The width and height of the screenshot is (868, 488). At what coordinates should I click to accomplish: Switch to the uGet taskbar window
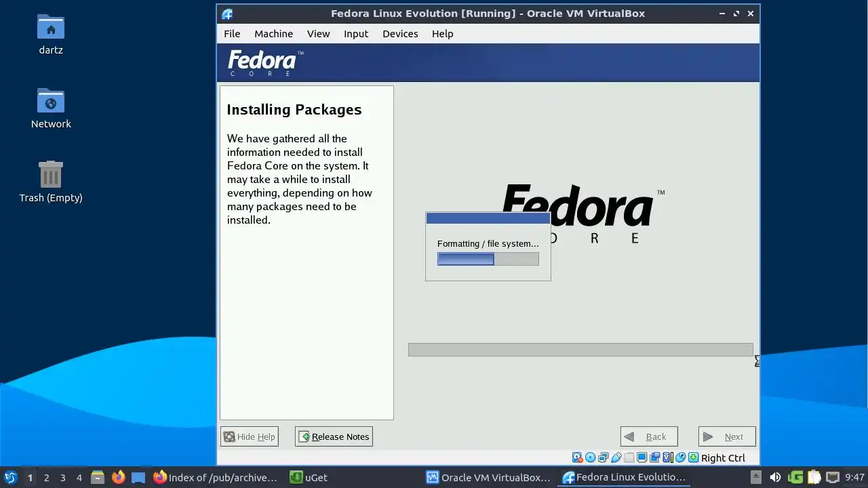pyautogui.click(x=309, y=477)
